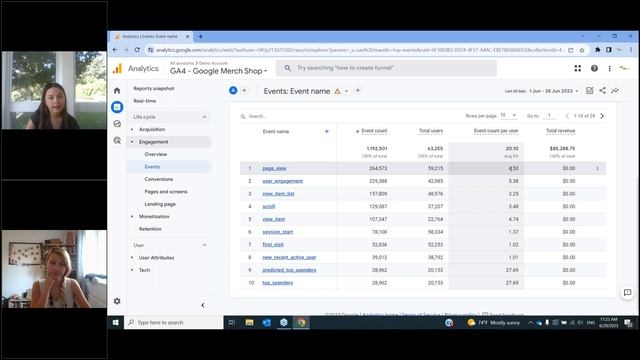The width and height of the screenshot is (640, 360).
Task: Open the Task View taskbar button
Action: [x=231, y=322]
